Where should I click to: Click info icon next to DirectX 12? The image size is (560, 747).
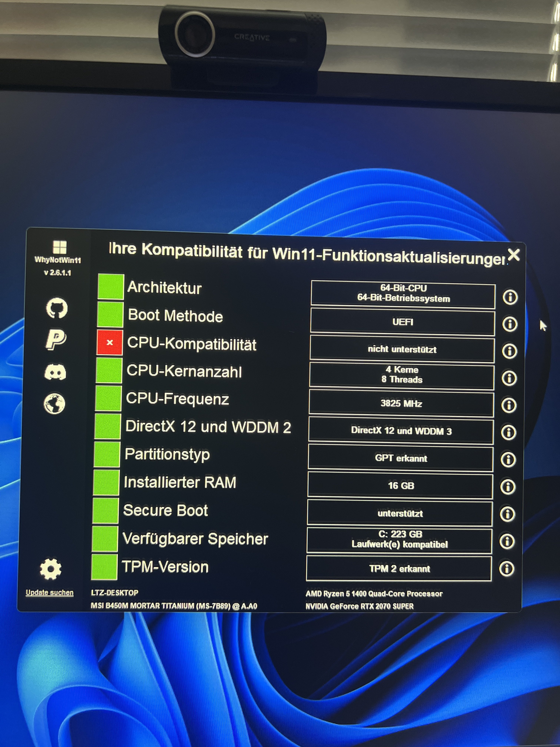click(508, 432)
